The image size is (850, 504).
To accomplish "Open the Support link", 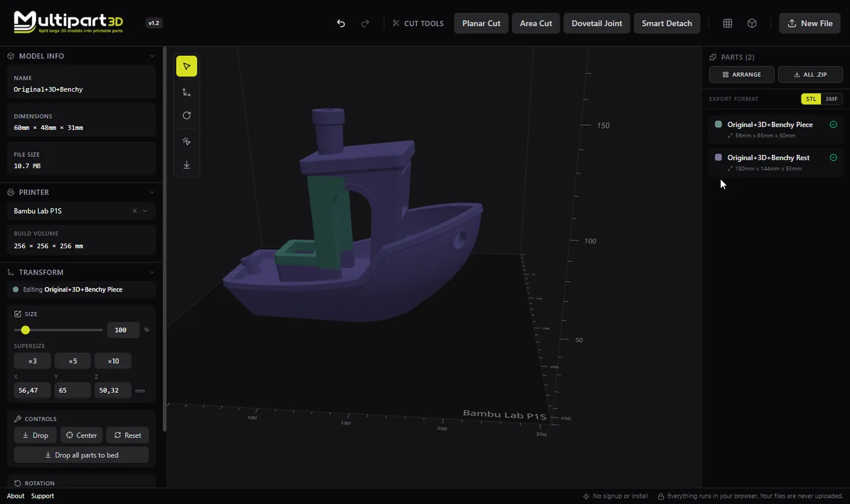I will (x=42, y=496).
